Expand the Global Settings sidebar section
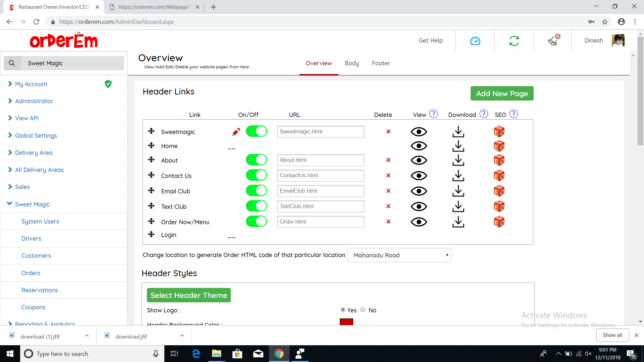This screenshot has height=362, width=644. 36,135
